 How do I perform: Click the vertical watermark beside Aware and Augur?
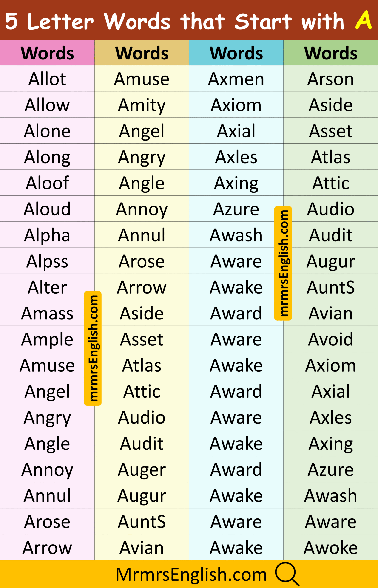(x=283, y=263)
